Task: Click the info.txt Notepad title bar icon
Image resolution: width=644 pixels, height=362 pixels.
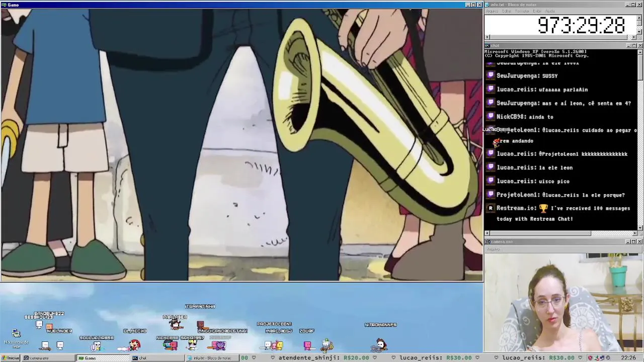Action: click(487, 5)
